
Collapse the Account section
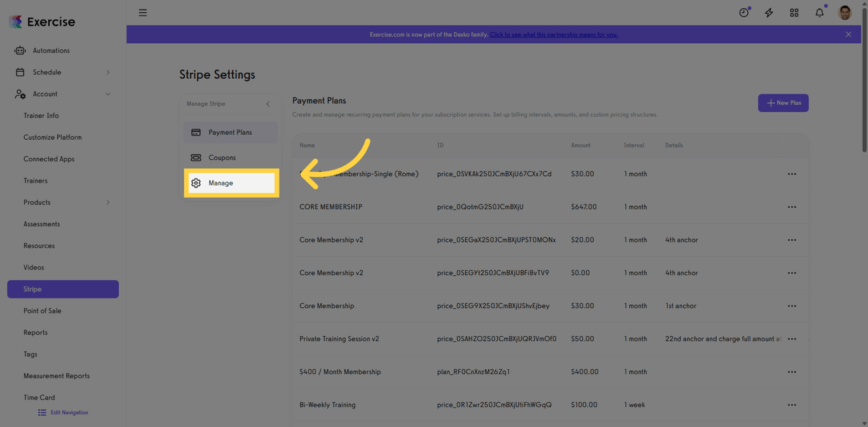pos(108,93)
